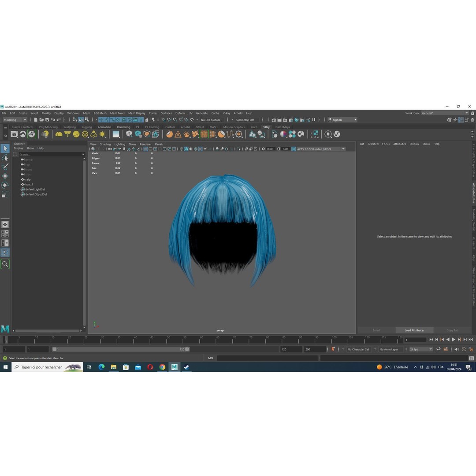Click the Outliner horizontal scrollbar

pyautogui.click(x=47, y=331)
